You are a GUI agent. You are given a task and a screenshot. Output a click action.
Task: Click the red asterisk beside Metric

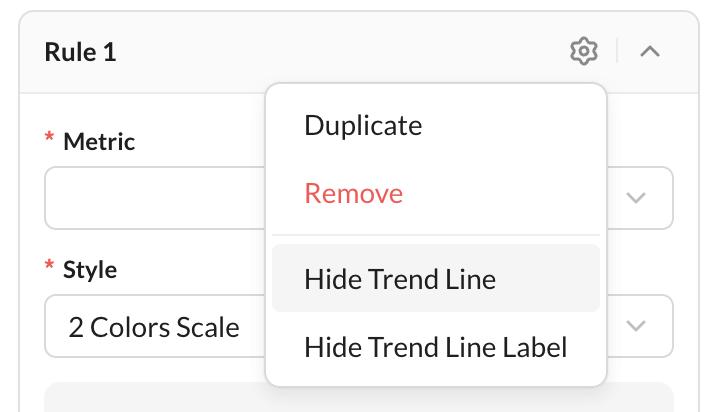49,136
